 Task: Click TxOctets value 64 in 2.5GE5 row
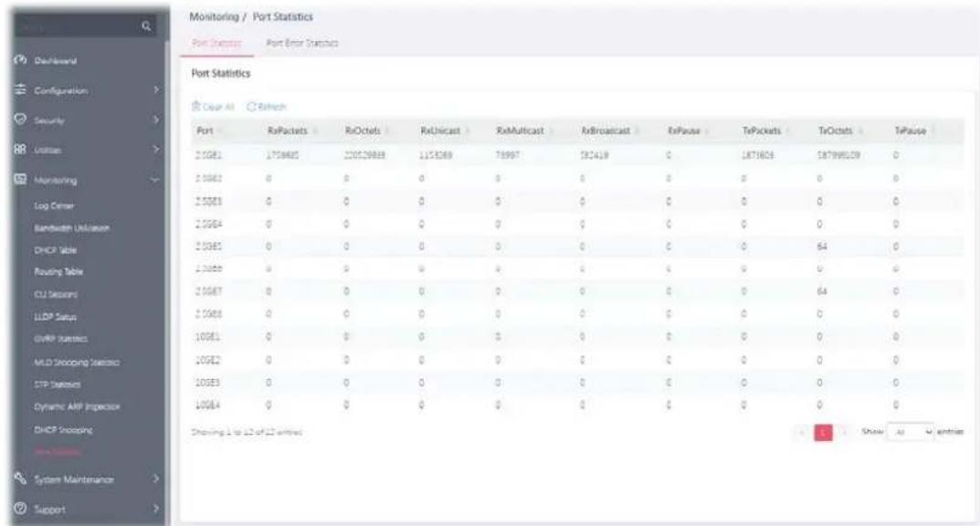click(822, 247)
